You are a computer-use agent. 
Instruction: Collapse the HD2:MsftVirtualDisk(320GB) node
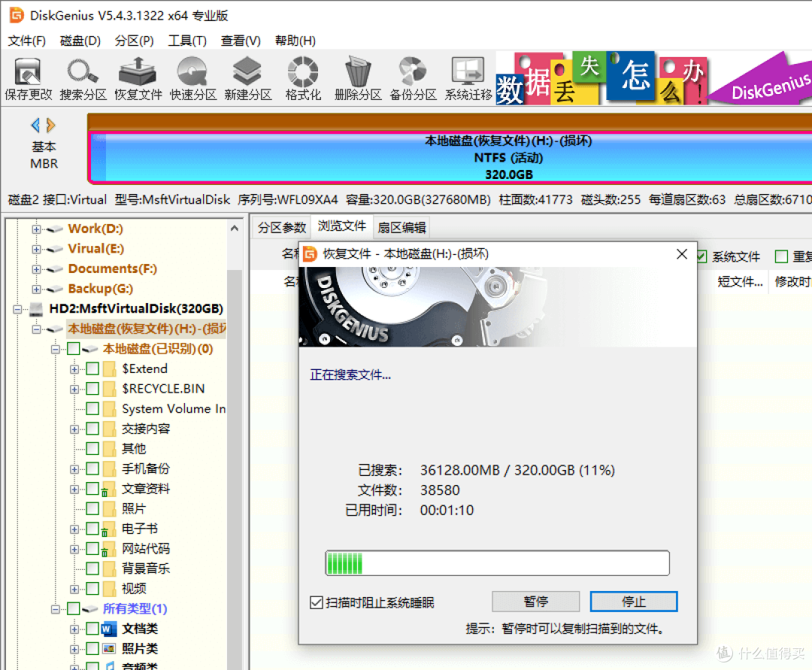[x=17, y=310]
